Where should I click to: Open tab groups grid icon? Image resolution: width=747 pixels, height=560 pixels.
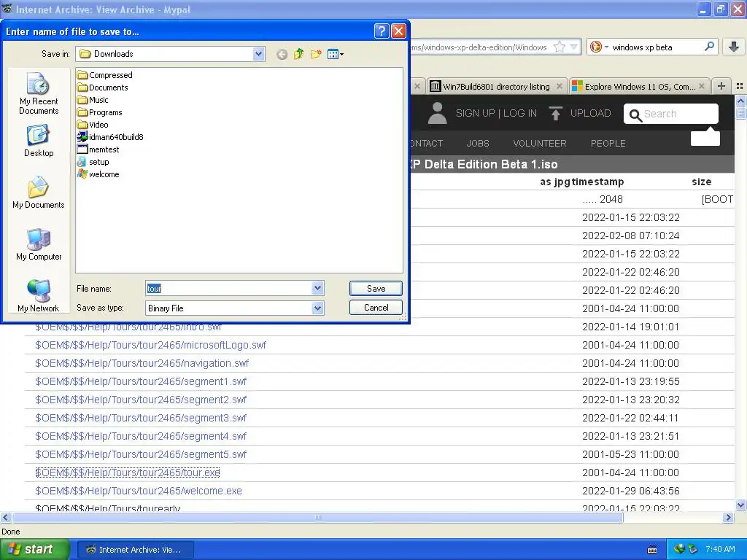pyautogui.click(x=740, y=86)
